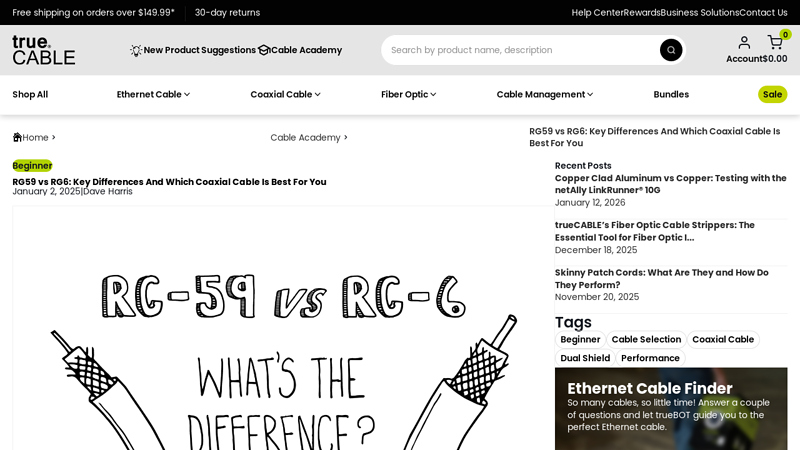Open the Business Solutions link
This screenshot has height=450, width=800.
[699, 13]
